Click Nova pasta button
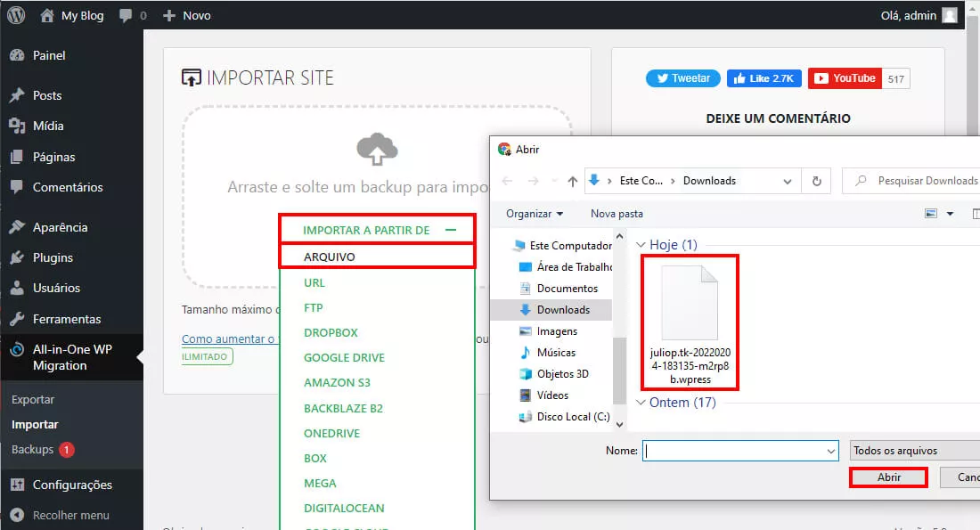 pos(617,214)
